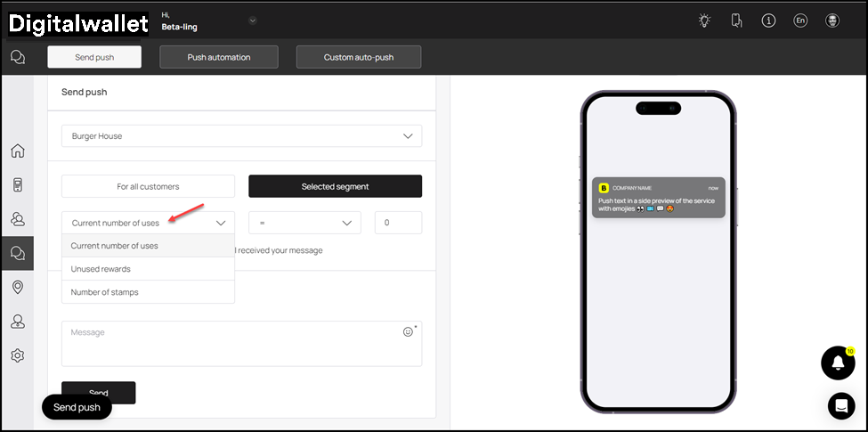868x432 pixels.
Task: Open the equals operator dropdown
Action: click(x=304, y=223)
